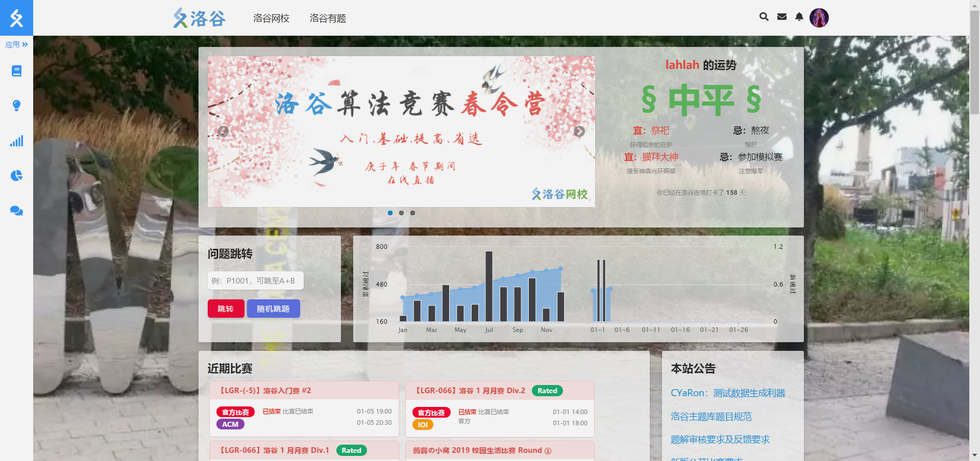The height and width of the screenshot is (461, 980).
Task: Expand the 应用 sidebar menu
Action: point(16,45)
